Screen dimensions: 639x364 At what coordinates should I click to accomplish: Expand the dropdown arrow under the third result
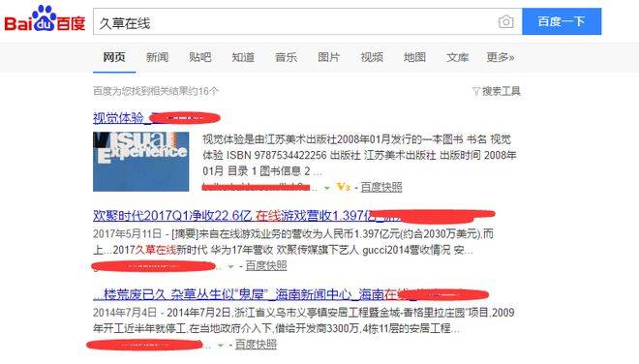221,346
